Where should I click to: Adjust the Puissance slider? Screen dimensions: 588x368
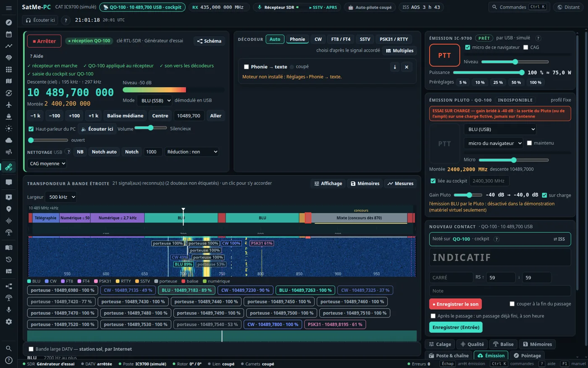pos(489,73)
